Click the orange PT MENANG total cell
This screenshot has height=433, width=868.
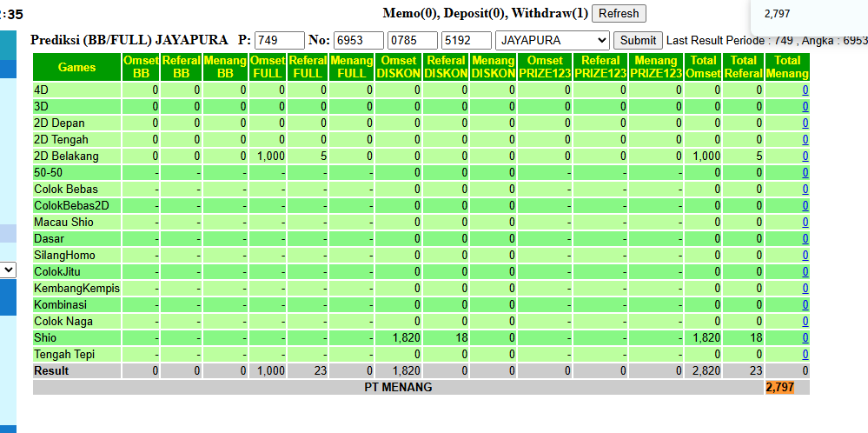point(779,388)
